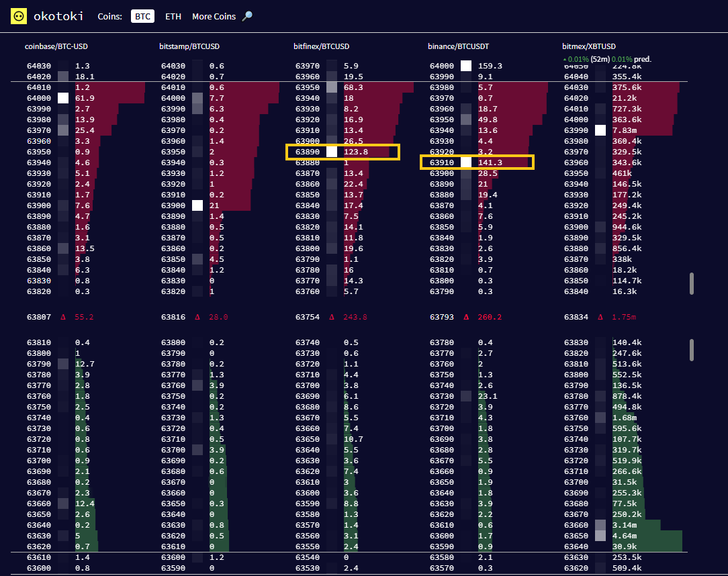Click coinbase bid size 12.7

pyautogui.click(x=85, y=364)
